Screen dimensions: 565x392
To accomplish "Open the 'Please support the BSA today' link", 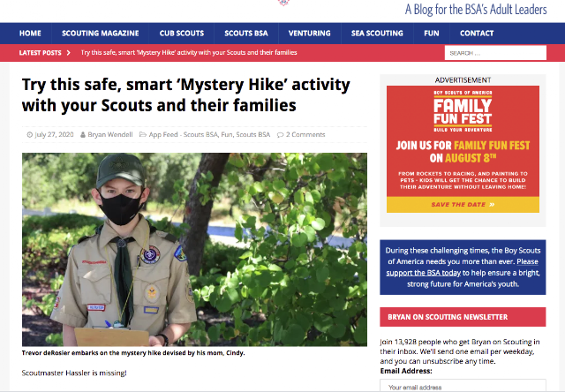I will 462,267.
